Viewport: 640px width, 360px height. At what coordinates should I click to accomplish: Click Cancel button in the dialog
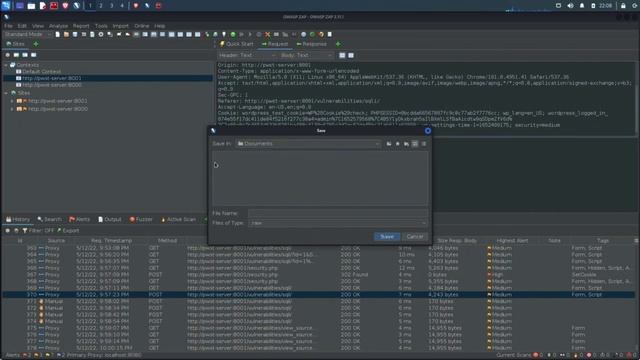(x=415, y=237)
